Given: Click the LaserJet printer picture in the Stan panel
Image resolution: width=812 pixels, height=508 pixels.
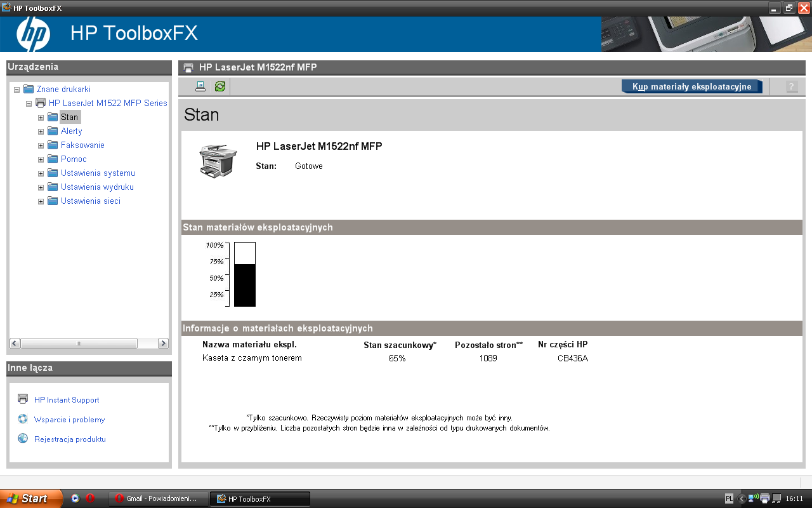Looking at the screenshot, I should (218, 161).
